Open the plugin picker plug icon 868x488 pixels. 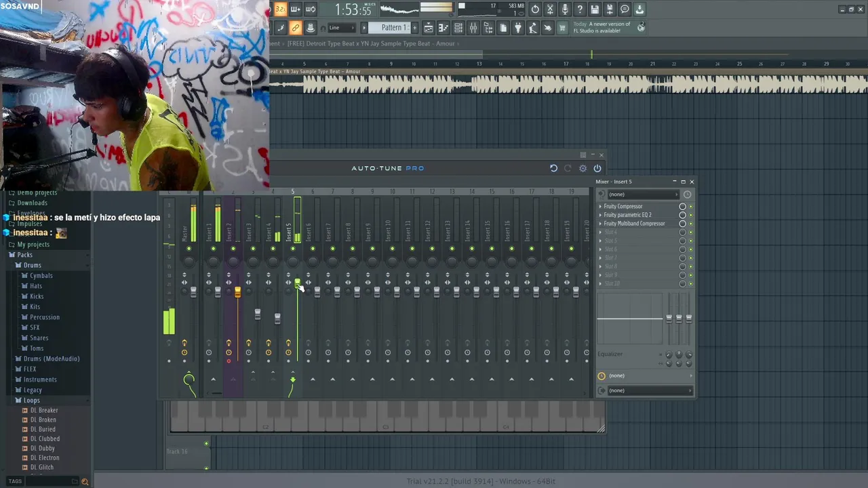(x=518, y=28)
